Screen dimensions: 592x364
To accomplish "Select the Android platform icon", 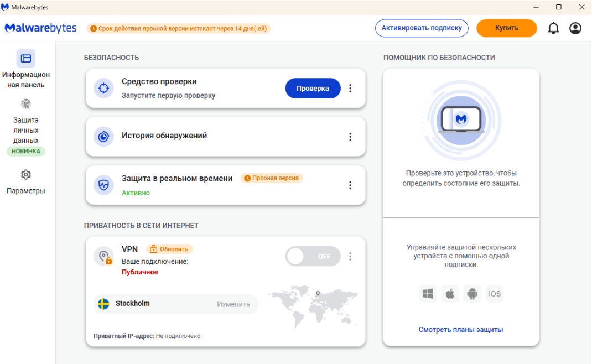I will (x=472, y=293).
